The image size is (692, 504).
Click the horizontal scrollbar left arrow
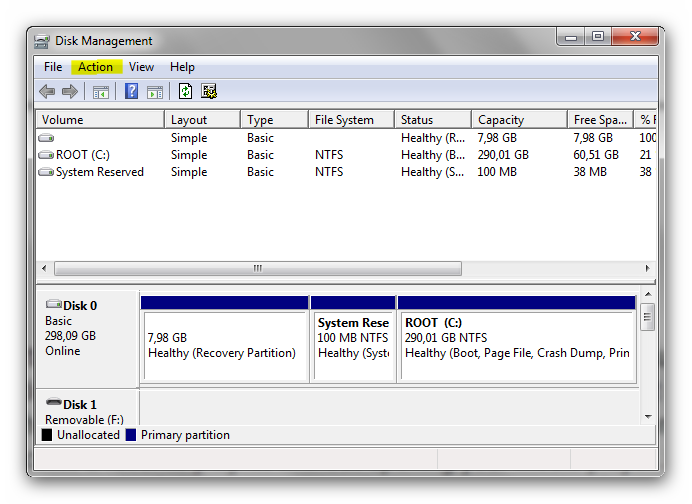click(x=44, y=268)
